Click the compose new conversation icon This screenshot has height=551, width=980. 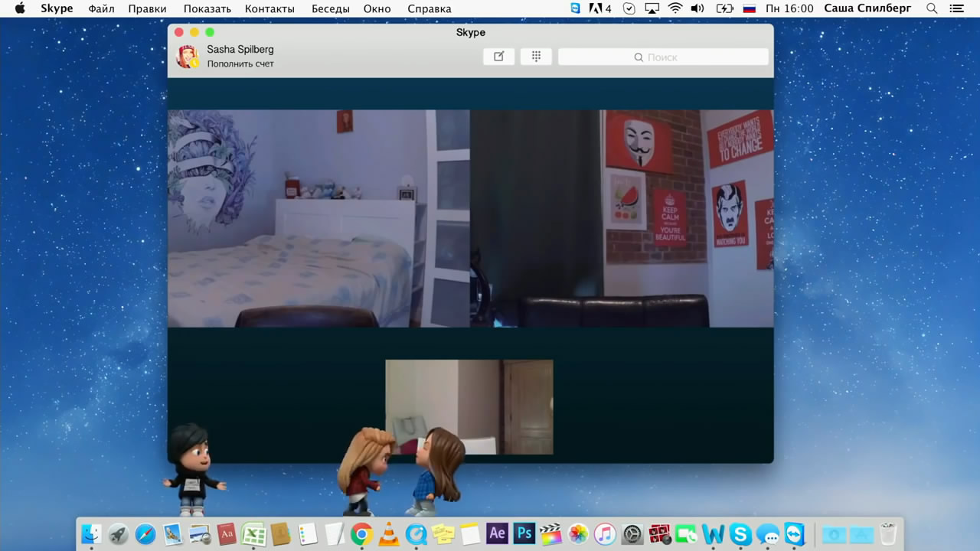point(498,57)
